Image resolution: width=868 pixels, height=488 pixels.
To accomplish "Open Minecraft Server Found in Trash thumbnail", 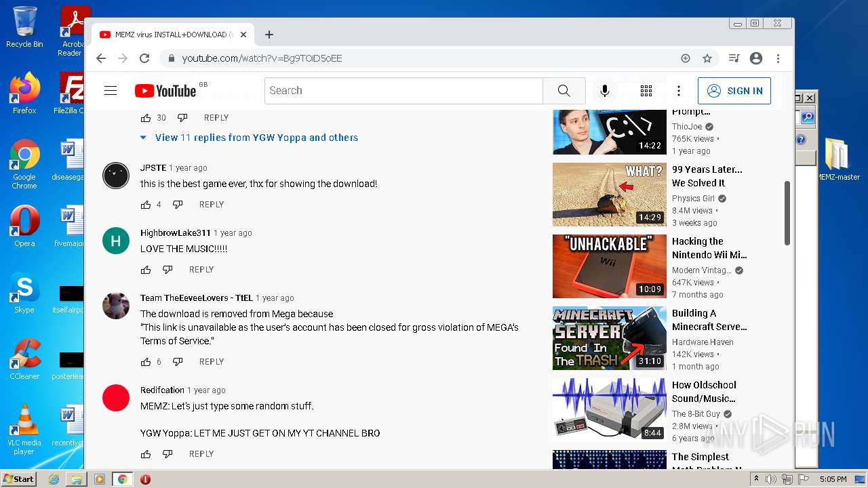I will 610,338.
